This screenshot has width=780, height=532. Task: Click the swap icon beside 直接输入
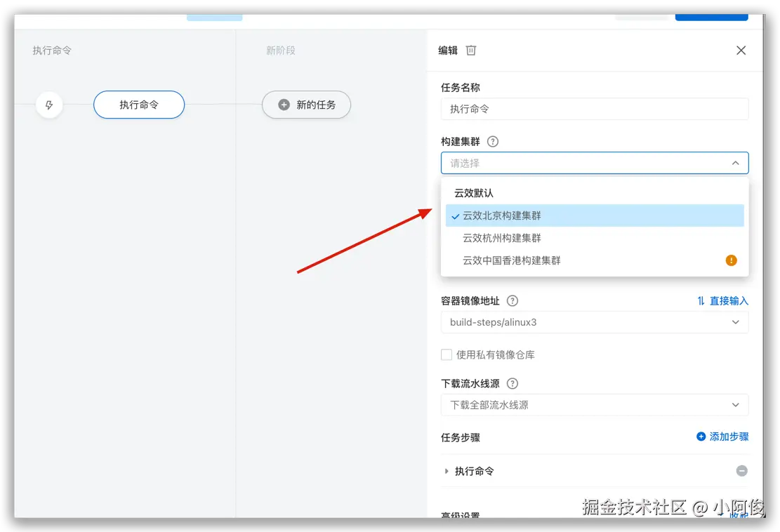[701, 301]
